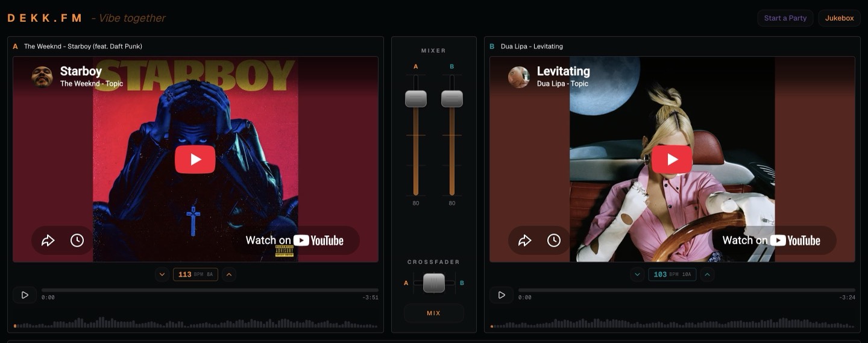The image size is (868, 343).
Task: Click deck A progress bar
Action: pyautogui.click(x=210, y=290)
